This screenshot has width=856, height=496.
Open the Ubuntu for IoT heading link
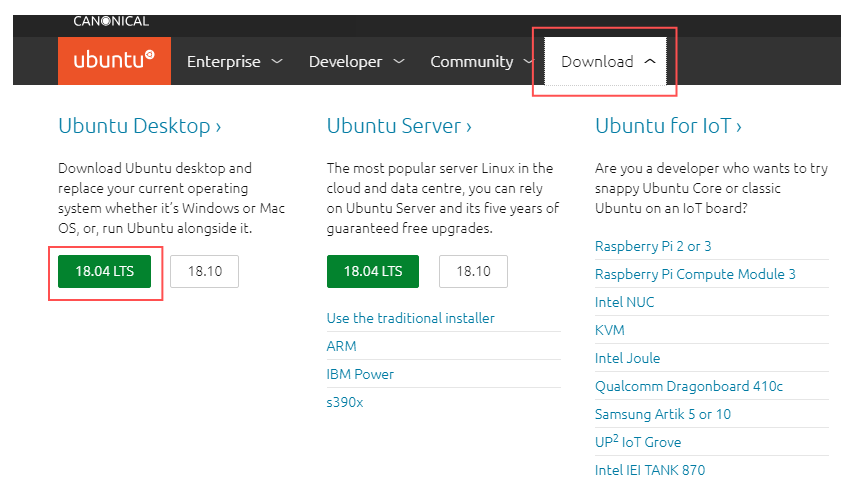click(x=668, y=126)
